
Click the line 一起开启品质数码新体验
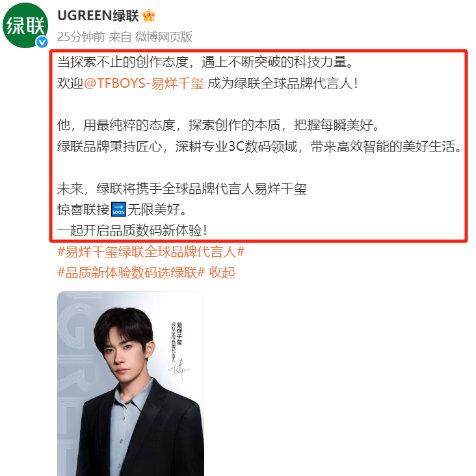click(132, 230)
